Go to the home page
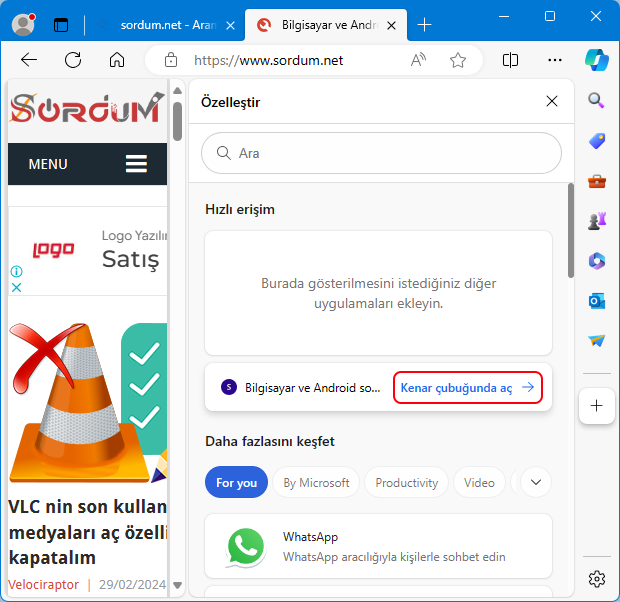 (117, 60)
